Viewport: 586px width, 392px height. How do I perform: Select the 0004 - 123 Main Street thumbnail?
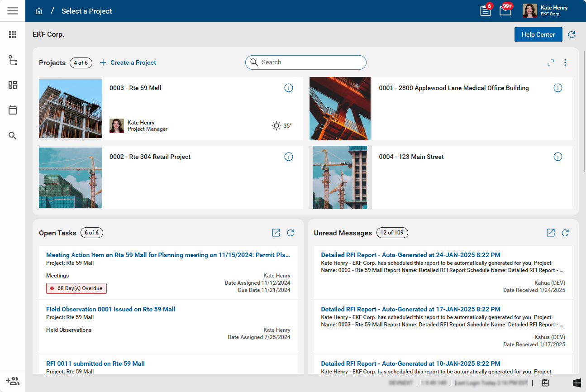(340, 177)
